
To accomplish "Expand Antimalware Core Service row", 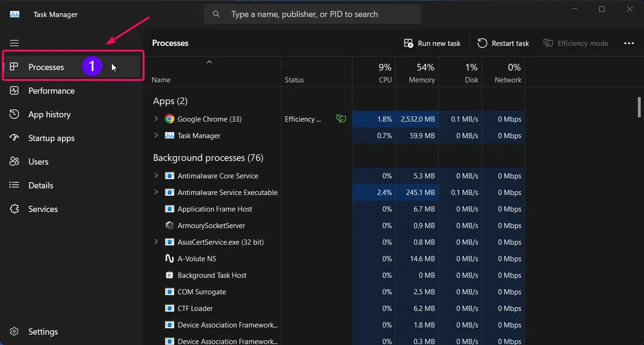I will tap(156, 176).
